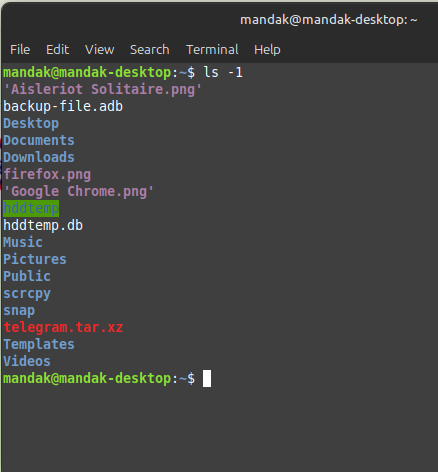The image size is (438, 472).
Task: Open the Search menu
Action: click(150, 50)
